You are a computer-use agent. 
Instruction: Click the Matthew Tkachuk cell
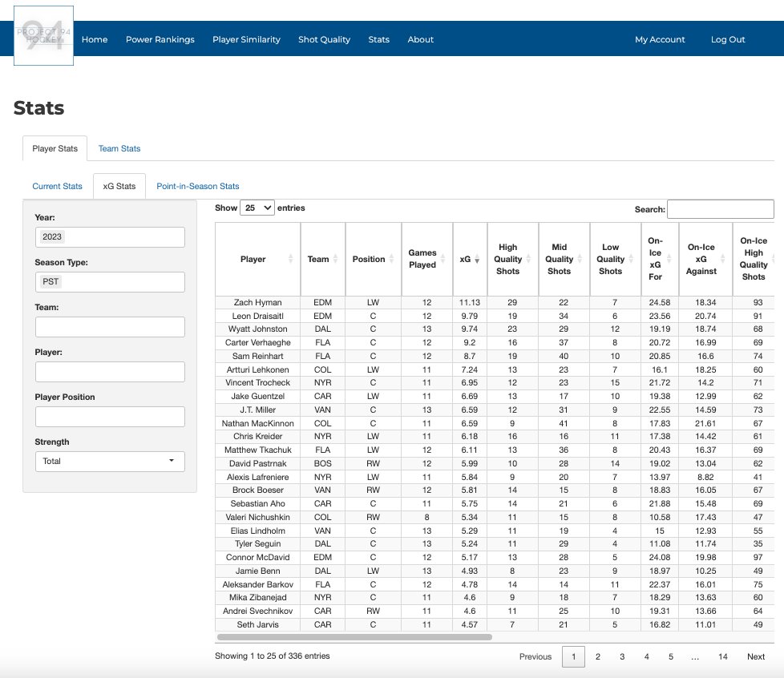[x=257, y=450]
